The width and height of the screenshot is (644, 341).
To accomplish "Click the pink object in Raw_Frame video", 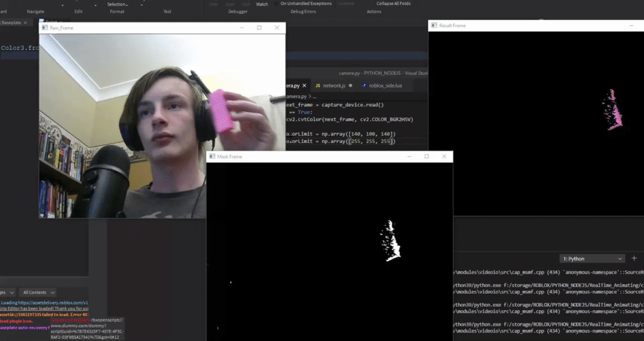I will point(223,111).
